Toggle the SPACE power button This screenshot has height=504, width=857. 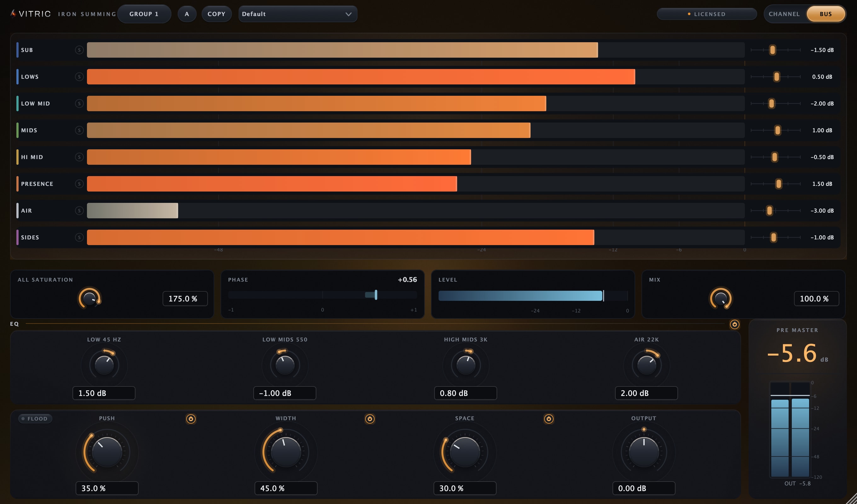(x=549, y=419)
